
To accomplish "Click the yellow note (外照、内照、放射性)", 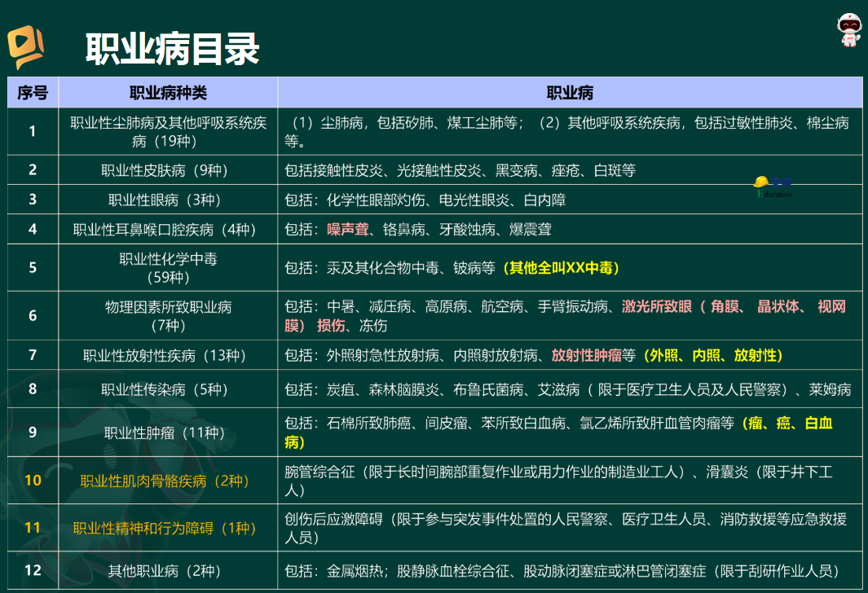I will tap(713, 355).
